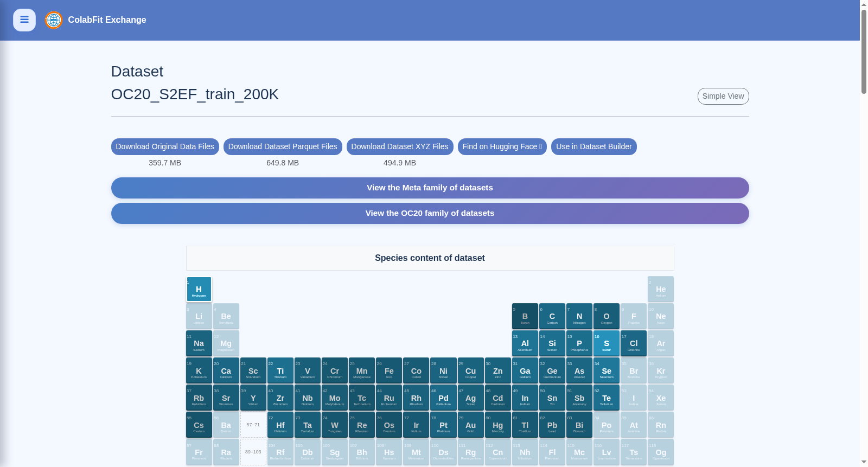The width and height of the screenshot is (868, 467).
Task: Select the Oganesson tile
Action: (x=661, y=452)
